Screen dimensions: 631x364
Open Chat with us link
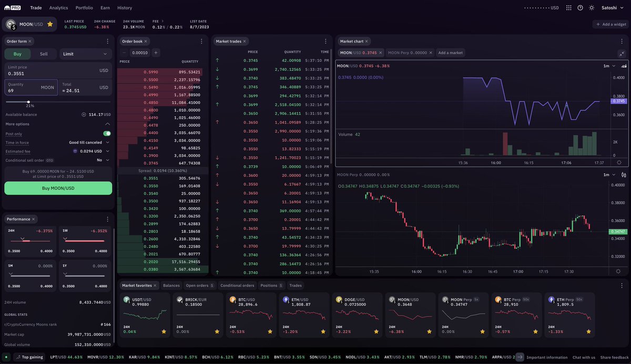pos(584,357)
